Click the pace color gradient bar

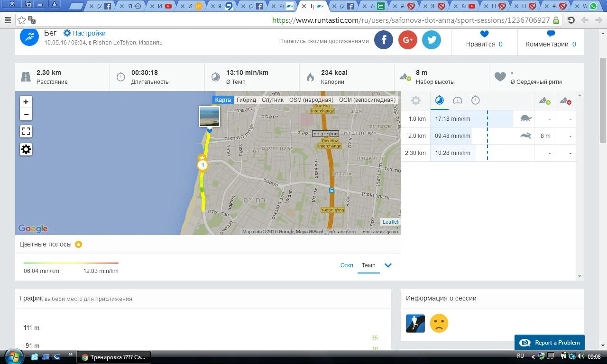click(71, 263)
